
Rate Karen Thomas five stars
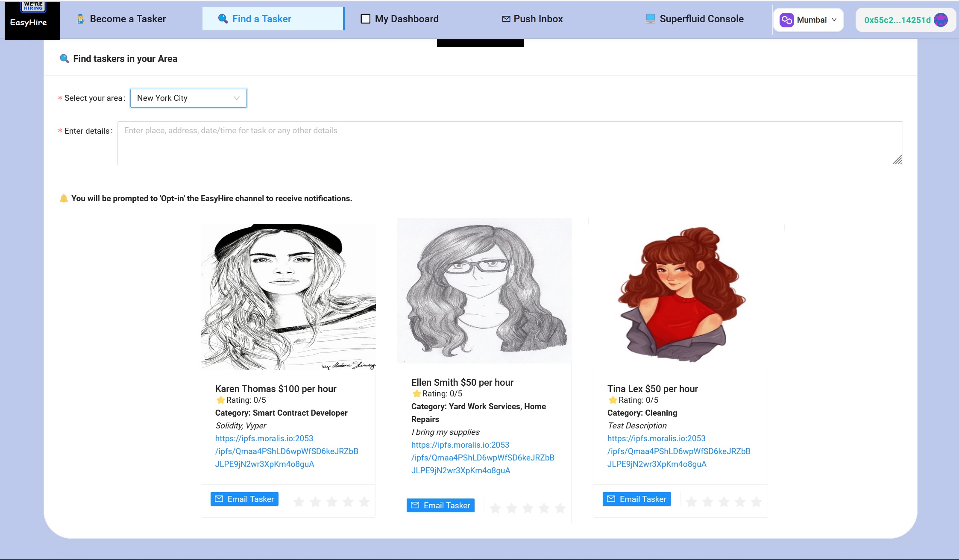[364, 501]
